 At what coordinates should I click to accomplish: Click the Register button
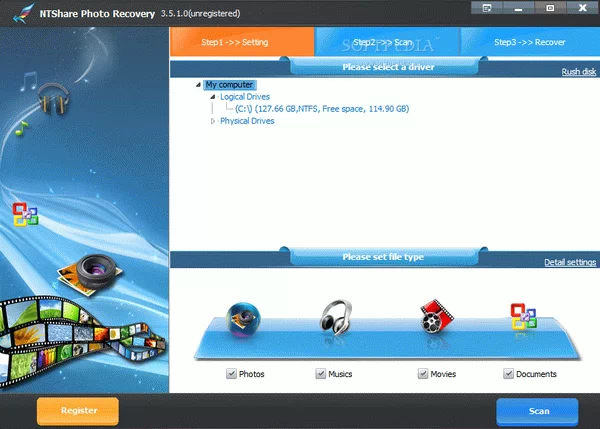(78, 411)
